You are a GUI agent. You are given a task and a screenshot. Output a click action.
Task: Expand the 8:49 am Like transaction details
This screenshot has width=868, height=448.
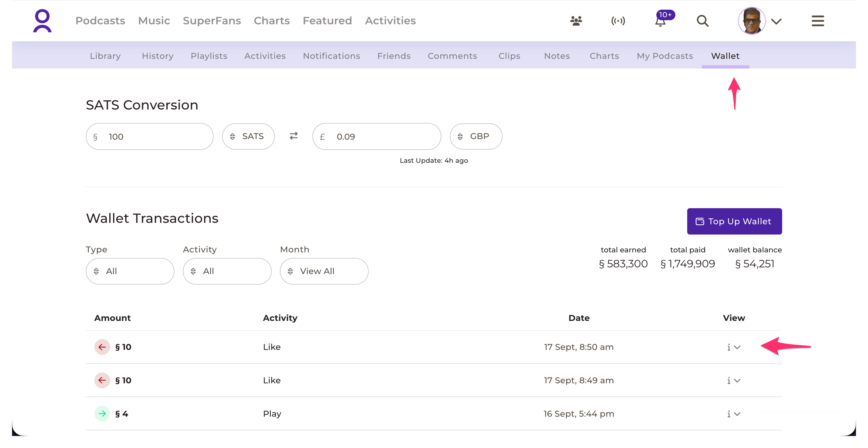tap(737, 380)
